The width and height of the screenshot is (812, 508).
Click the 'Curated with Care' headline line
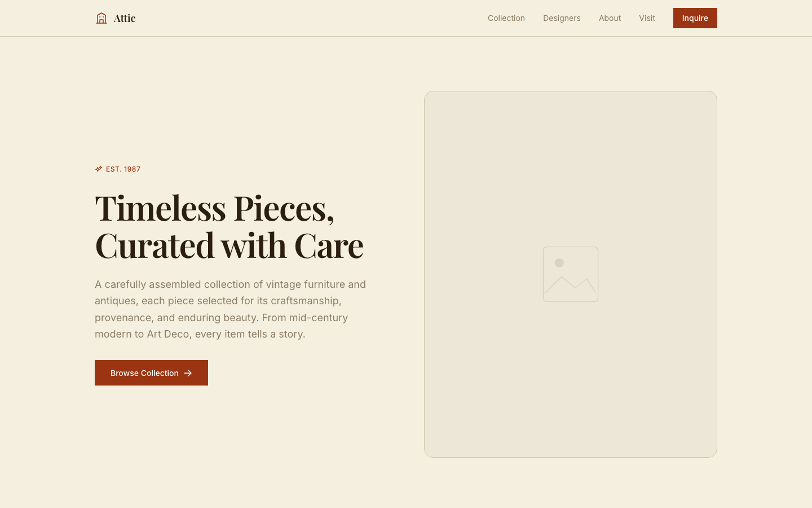click(229, 245)
